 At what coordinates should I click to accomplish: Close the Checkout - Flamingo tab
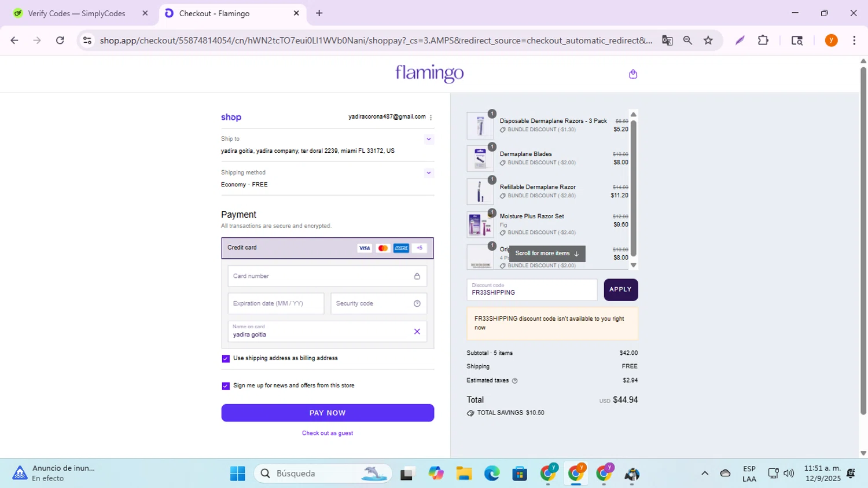point(296,13)
